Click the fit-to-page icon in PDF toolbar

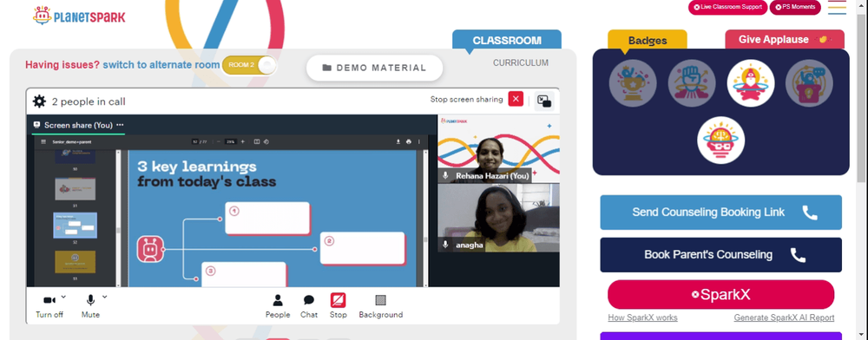coord(257,141)
